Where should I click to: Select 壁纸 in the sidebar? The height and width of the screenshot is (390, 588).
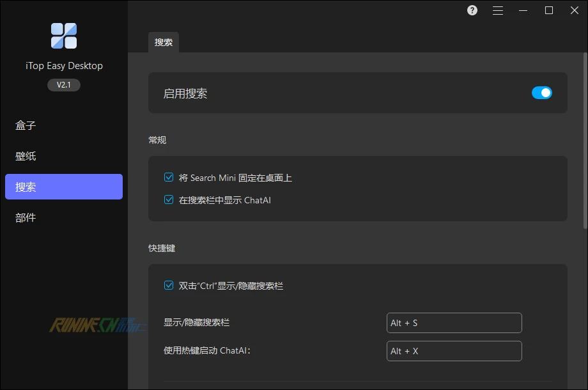click(x=64, y=156)
